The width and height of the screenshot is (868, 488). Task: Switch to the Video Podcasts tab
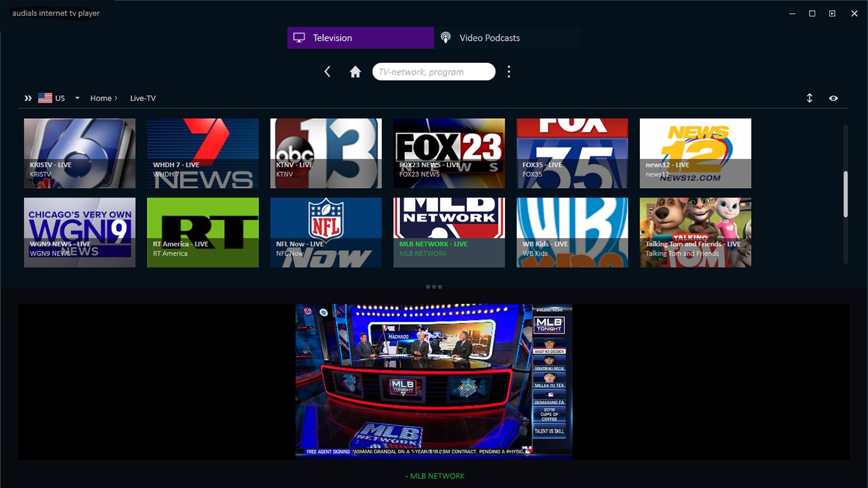507,38
